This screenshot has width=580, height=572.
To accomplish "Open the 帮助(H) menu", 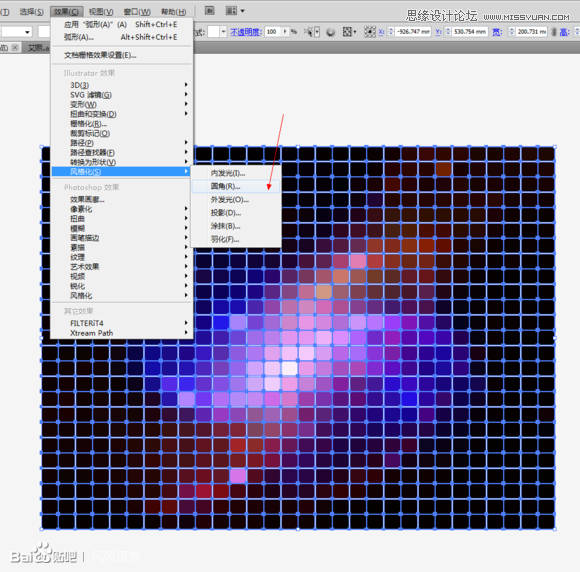I will (173, 12).
